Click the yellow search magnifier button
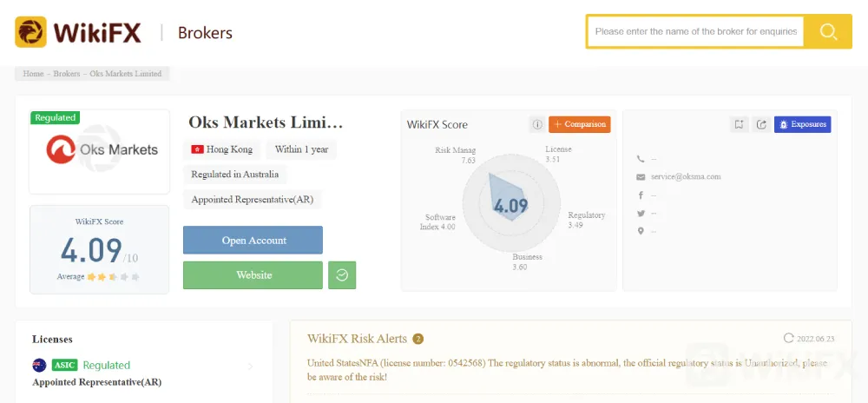Image resolution: width=868 pixels, height=403 pixels. click(828, 31)
